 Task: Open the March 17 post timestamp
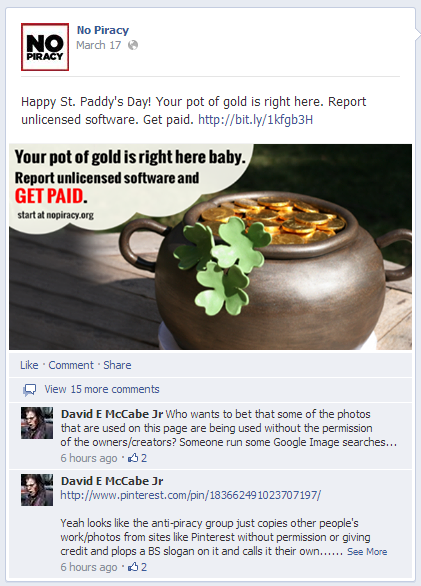99,45
